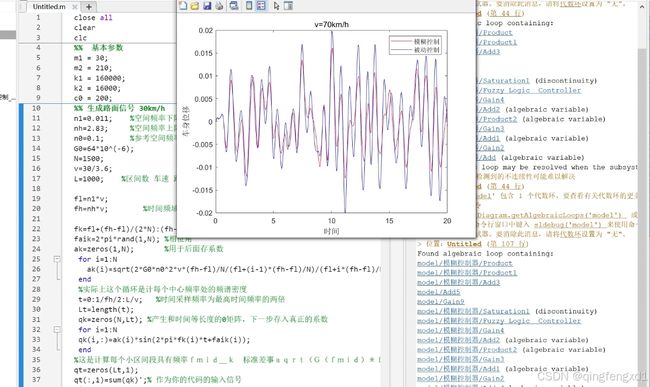
Task: Click the plot legend box
Action: tap(415, 45)
